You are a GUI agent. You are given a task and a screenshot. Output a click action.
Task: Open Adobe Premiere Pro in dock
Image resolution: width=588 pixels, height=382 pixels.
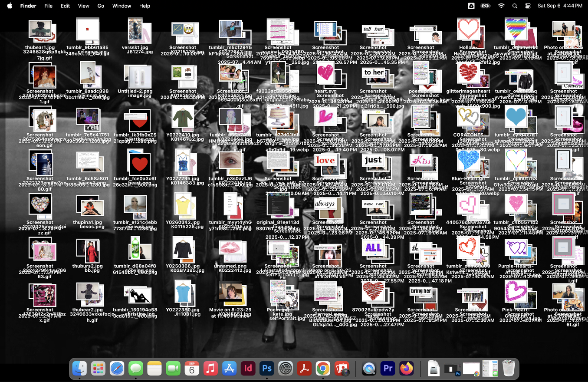click(387, 369)
